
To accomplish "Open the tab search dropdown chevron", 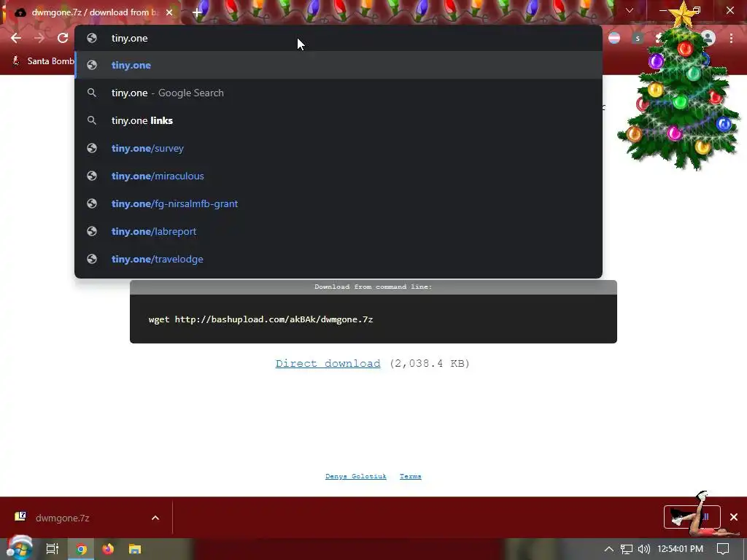I will 630,10.
